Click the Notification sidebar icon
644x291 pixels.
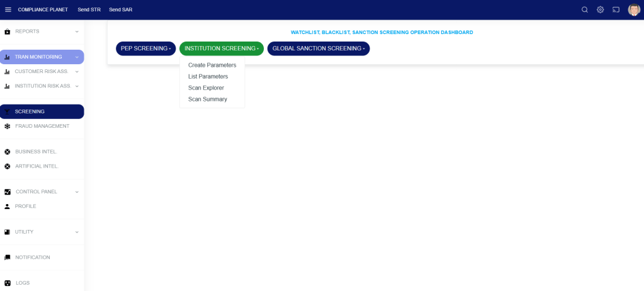pos(8,258)
